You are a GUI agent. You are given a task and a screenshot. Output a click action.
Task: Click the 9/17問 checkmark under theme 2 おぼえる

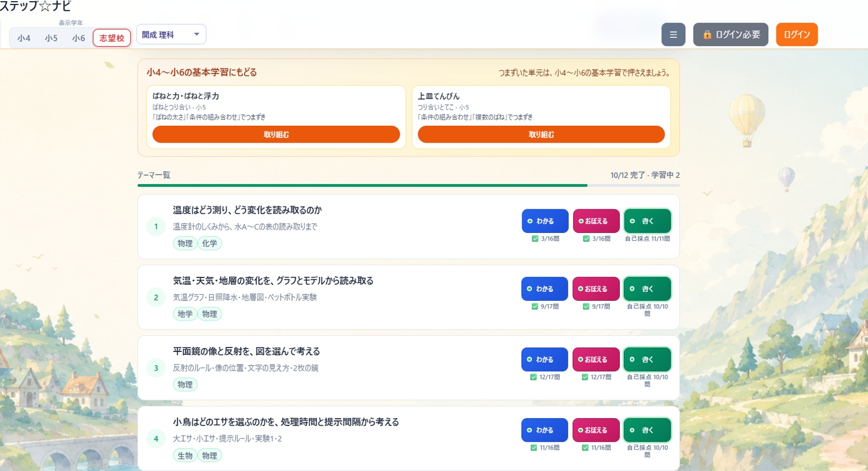tap(586, 307)
